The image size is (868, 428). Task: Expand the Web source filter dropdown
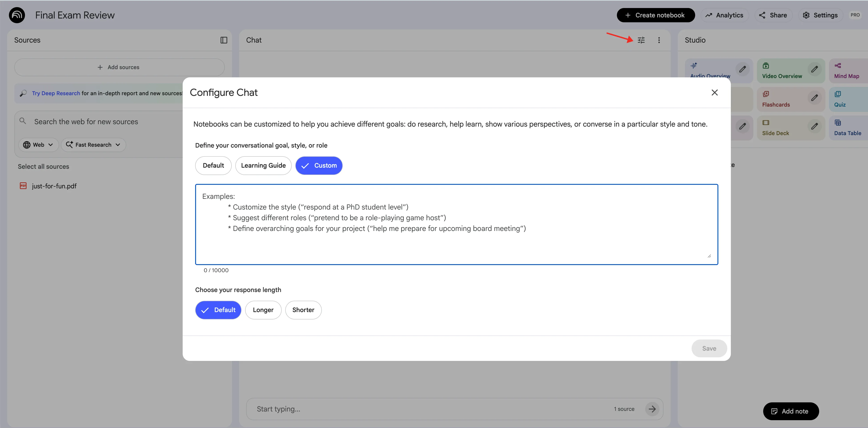pyautogui.click(x=38, y=145)
